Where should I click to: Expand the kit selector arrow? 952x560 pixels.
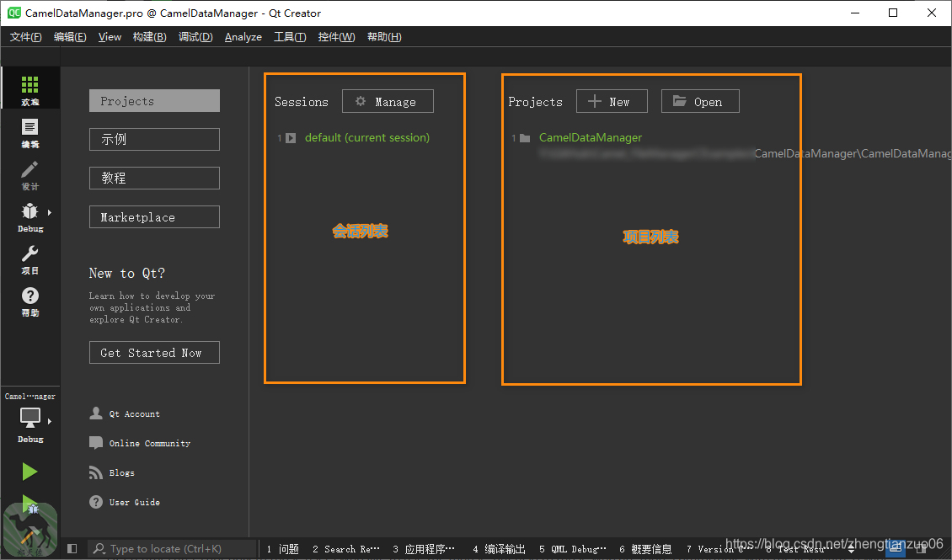50,420
